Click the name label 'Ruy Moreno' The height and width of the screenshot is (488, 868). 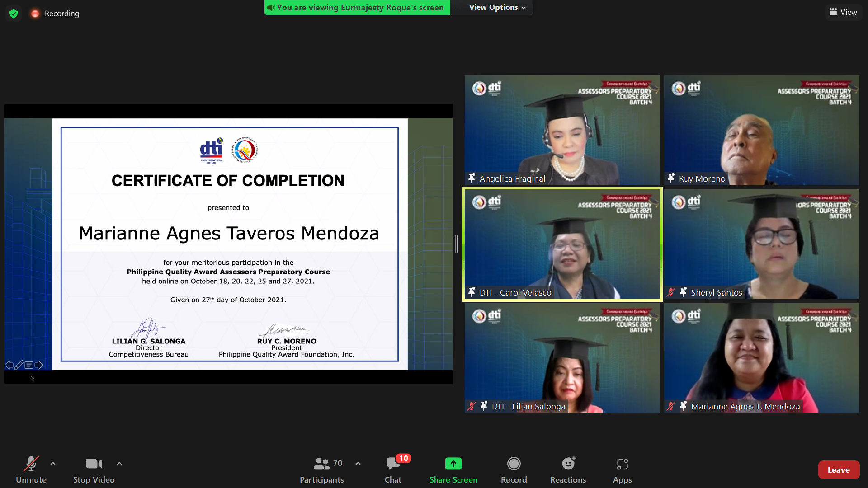pos(702,179)
